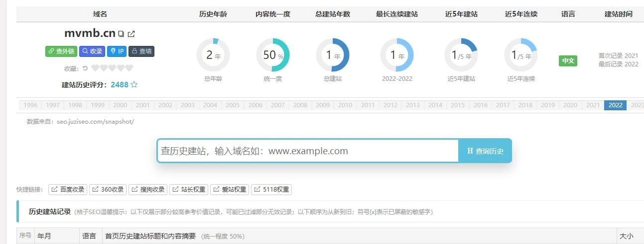Click the 查墙 lock button

[141, 51]
